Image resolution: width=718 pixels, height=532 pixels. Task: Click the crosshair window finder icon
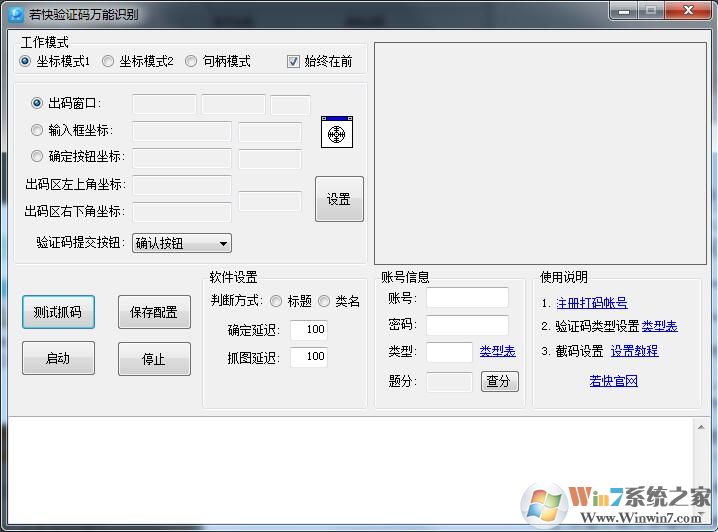(x=336, y=132)
